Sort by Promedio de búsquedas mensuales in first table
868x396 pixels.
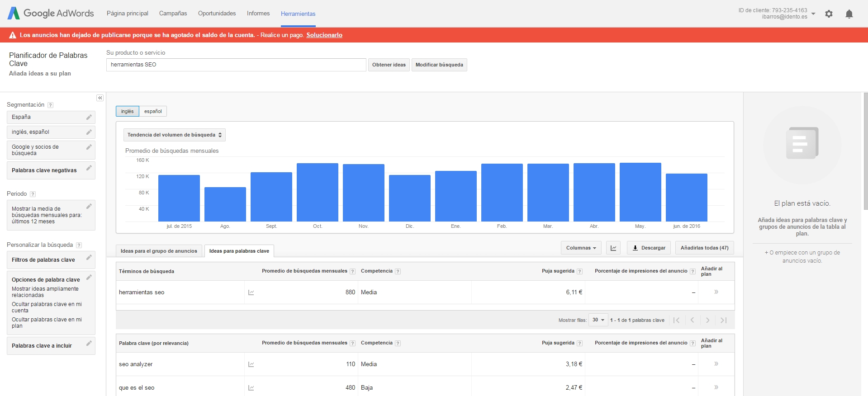click(304, 271)
